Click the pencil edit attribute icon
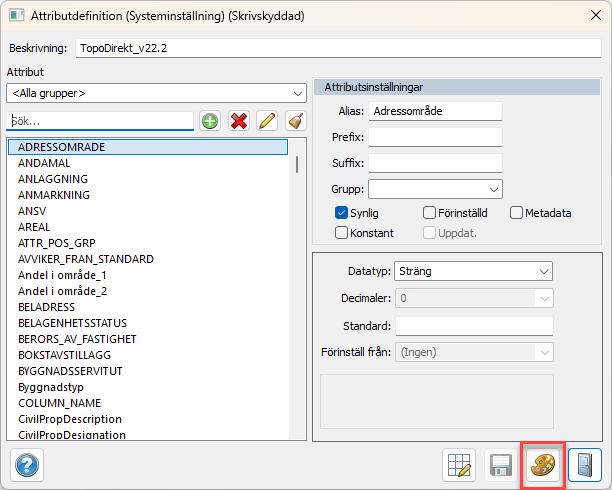612x490 pixels. [x=266, y=121]
